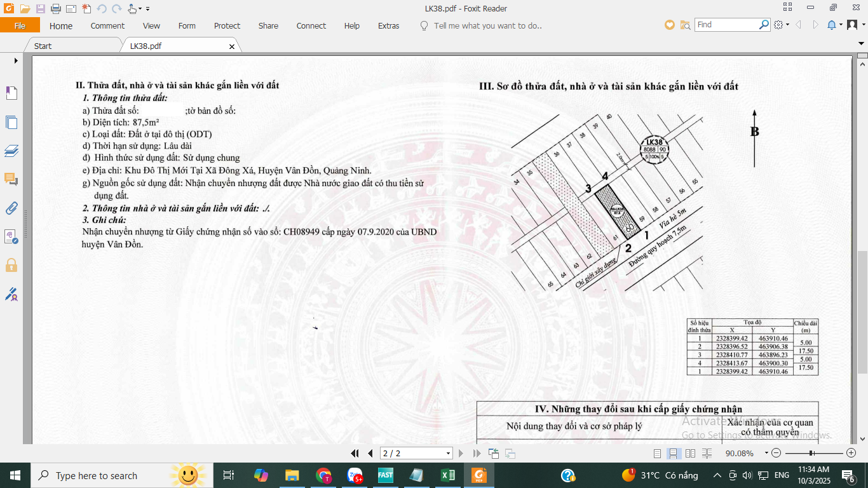Toggle facing pages view mode
Screen dimensions: 868x488
pos(690,453)
